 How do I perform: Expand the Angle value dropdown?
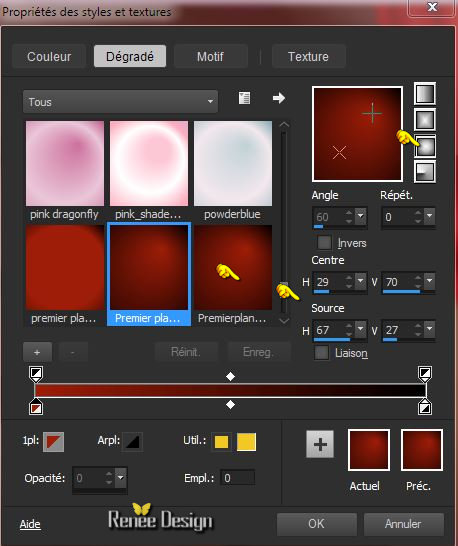[x=360, y=217]
